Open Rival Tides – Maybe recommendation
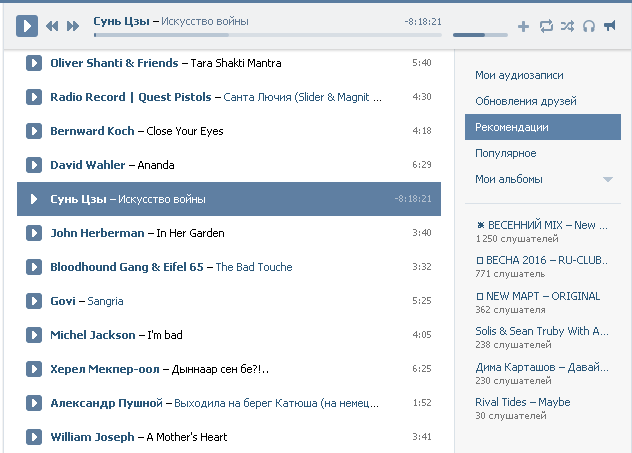Screen dimensions: 632x453 click(x=522, y=402)
